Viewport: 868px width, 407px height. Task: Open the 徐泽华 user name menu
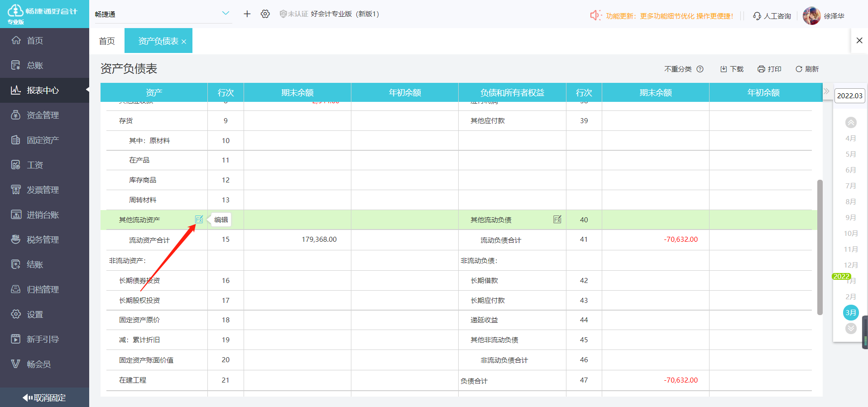[834, 16]
